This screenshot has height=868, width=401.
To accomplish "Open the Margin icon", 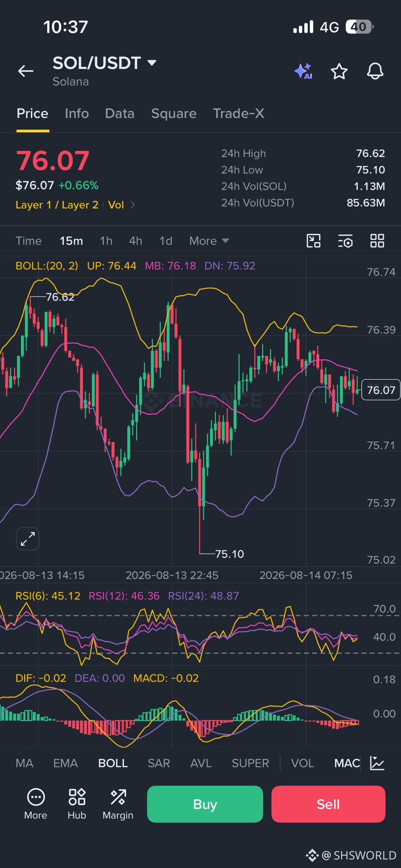I will (118, 797).
